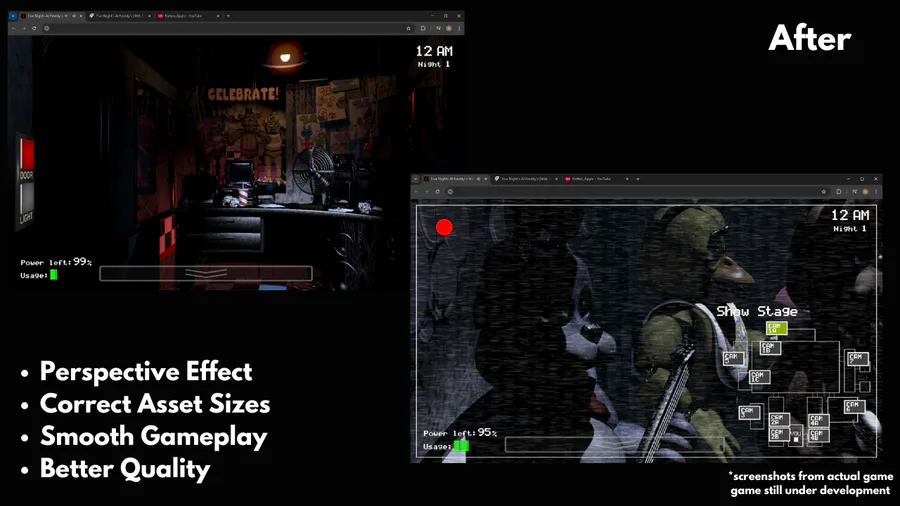Click the 'Perspective Effect' bullet text
Screen dimensions: 900x506
(146, 372)
